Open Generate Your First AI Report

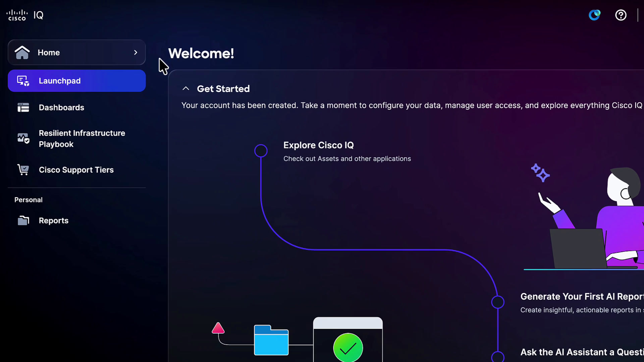(x=582, y=297)
